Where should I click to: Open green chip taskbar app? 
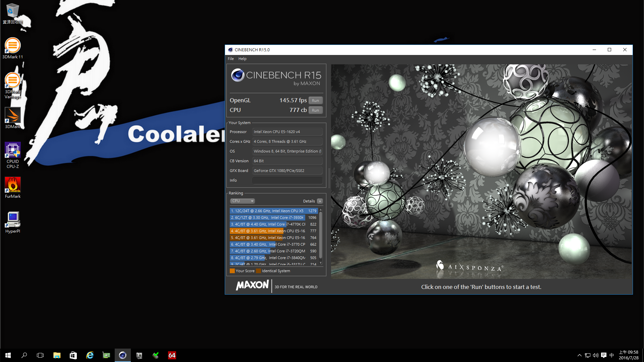(106, 355)
